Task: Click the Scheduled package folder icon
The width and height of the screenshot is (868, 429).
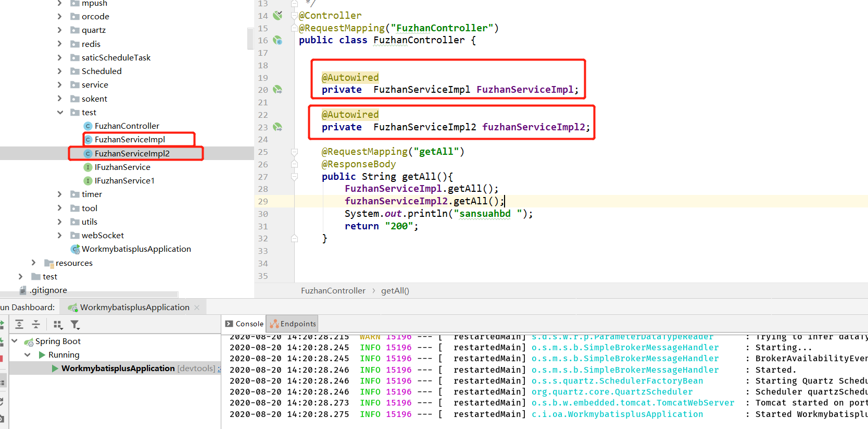Action: [75, 71]
